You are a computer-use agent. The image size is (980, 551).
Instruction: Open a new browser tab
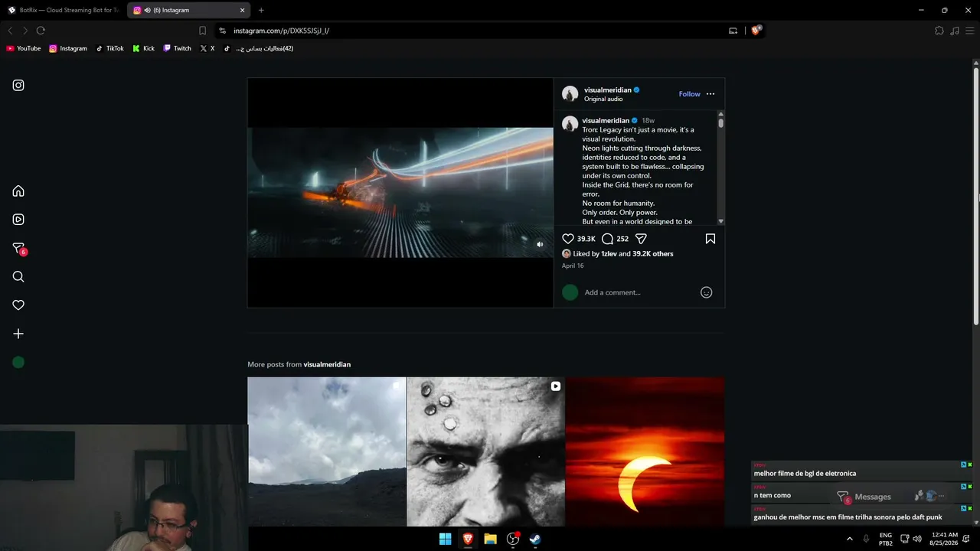(261, 10)
